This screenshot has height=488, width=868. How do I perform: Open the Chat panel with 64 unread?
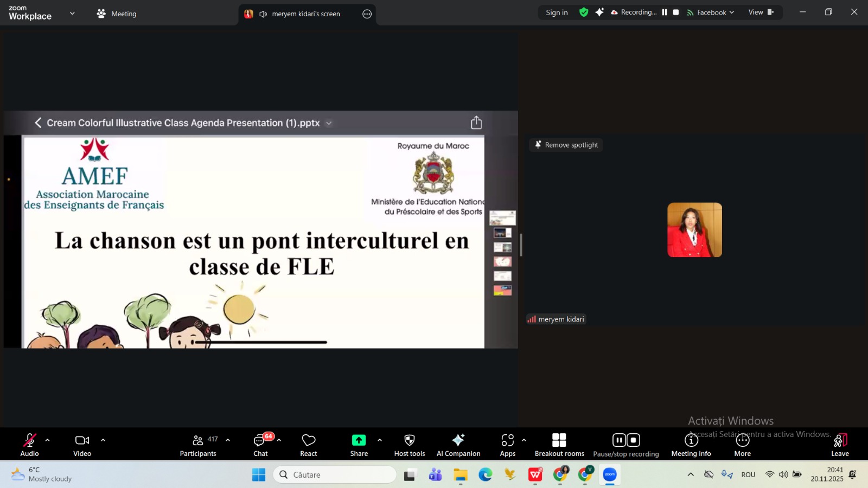pos(260,445)
